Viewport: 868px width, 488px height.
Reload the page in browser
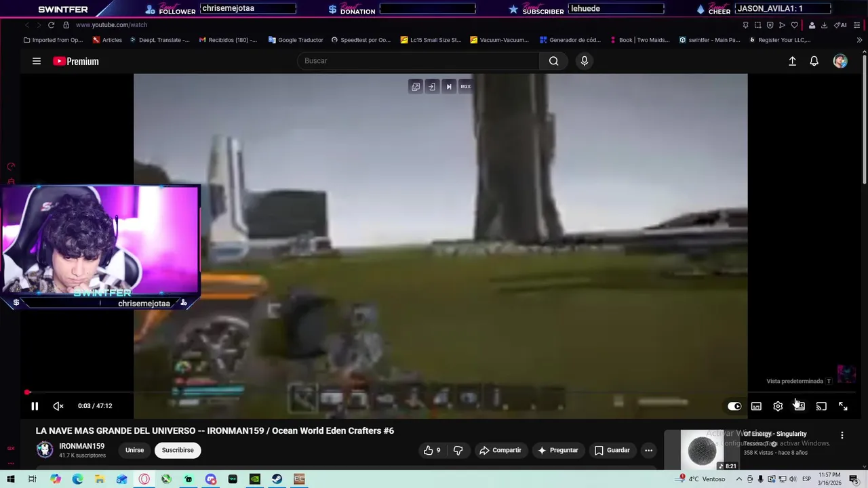click(x=51, y=25)
